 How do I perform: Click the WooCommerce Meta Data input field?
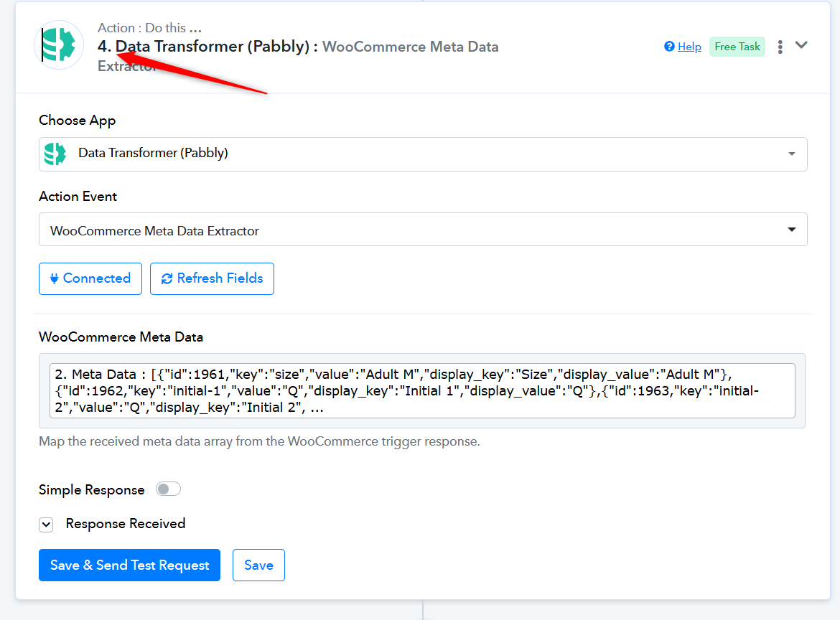tap(422, 391)
